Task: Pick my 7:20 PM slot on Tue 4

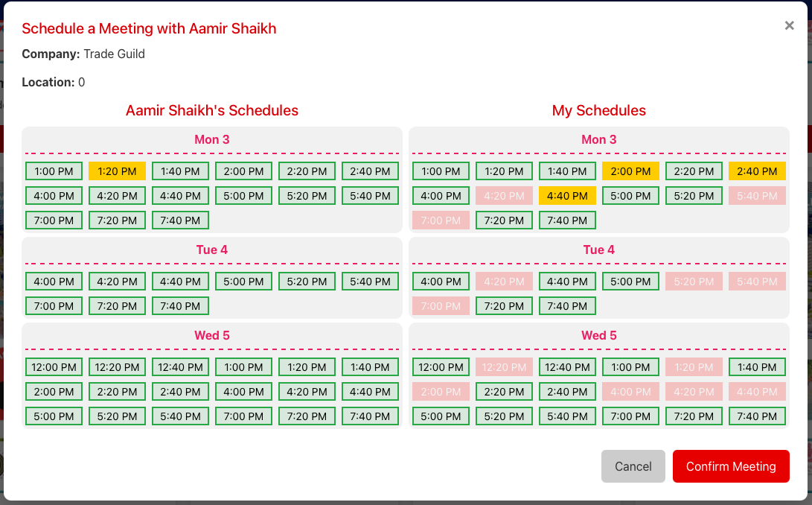Action: 504,306
